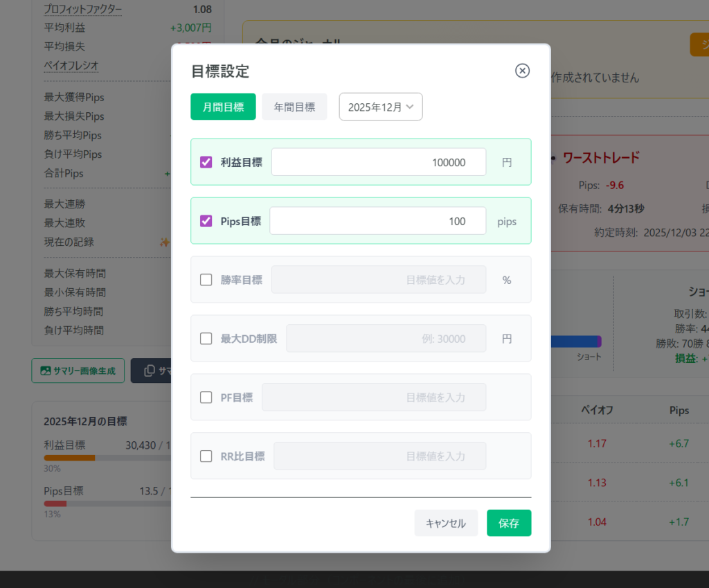Switch to the 月間目標 tab

(223, 107)
